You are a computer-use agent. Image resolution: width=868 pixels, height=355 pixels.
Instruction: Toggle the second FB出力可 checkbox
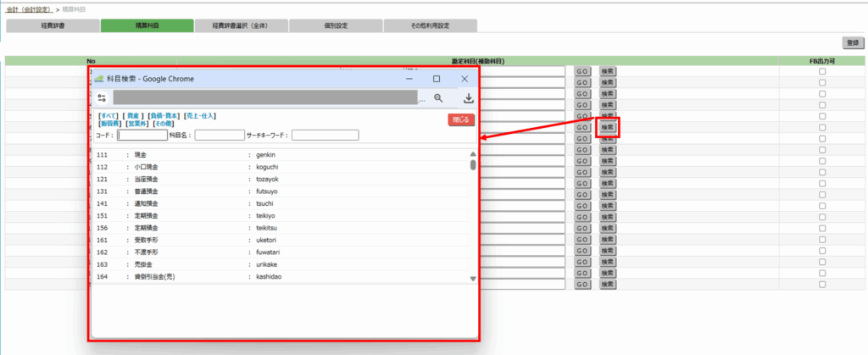pyautogui.click(x=822, y=83)
